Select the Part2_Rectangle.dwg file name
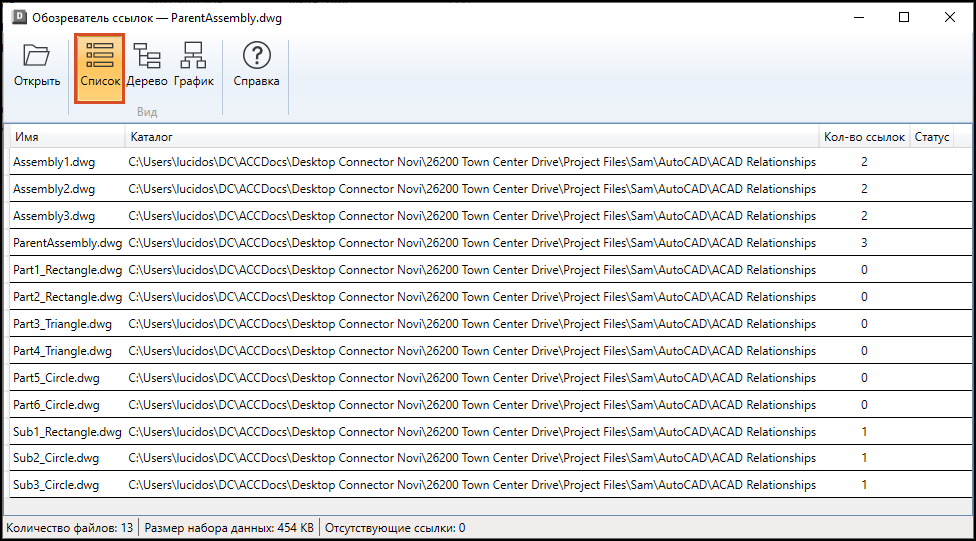The width and height of the screenshot is (976, 541). point(67,297)
